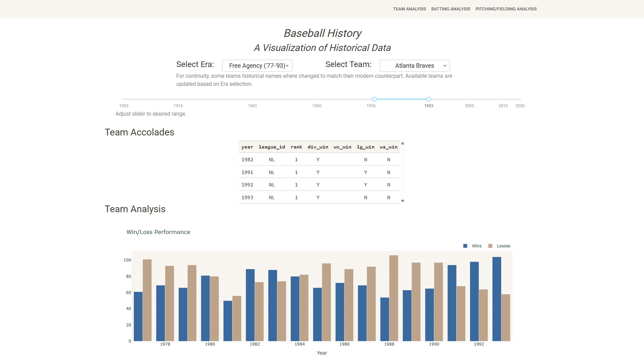This screenshot has height=362, width=644.
Task: Click the 1982 wins bar
Action: [250, 305]
